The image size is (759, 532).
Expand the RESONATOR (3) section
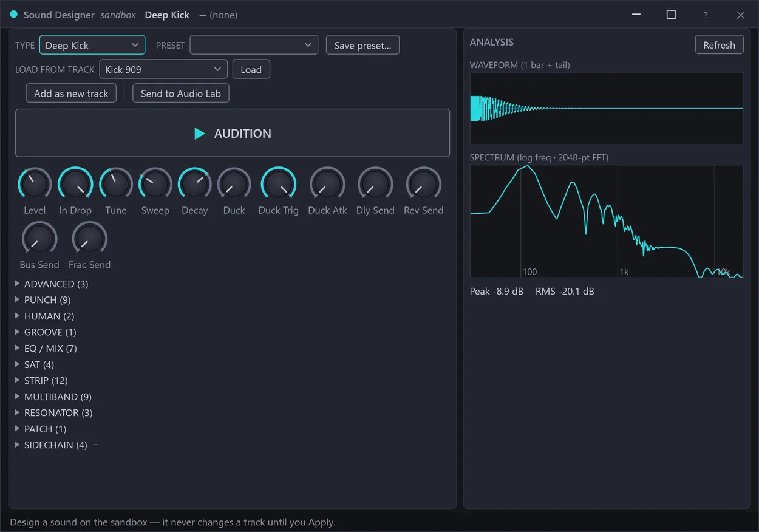[x=53, y=412]
